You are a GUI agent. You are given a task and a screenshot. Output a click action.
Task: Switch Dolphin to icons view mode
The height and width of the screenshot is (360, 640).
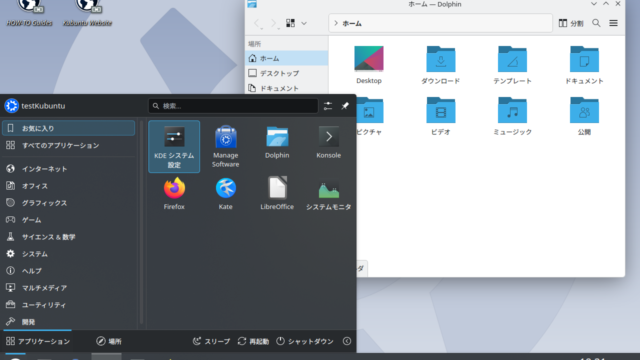pyautogui.click(x=290, y=23)
